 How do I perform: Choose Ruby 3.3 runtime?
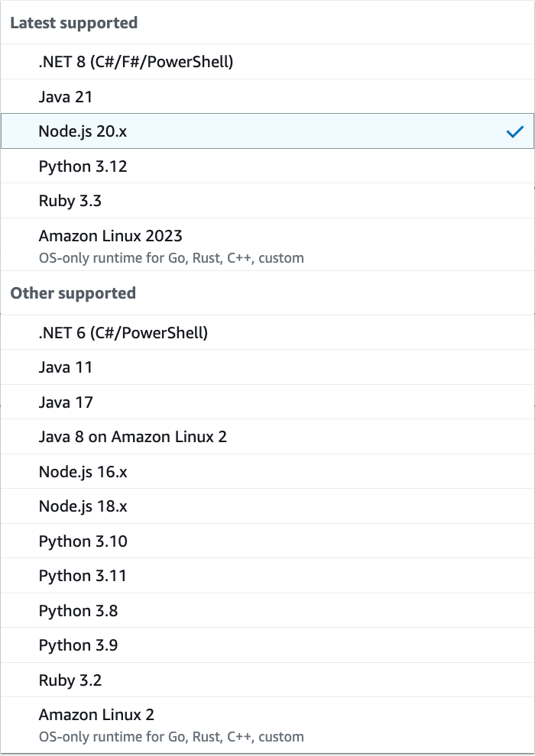coord(267,201)
